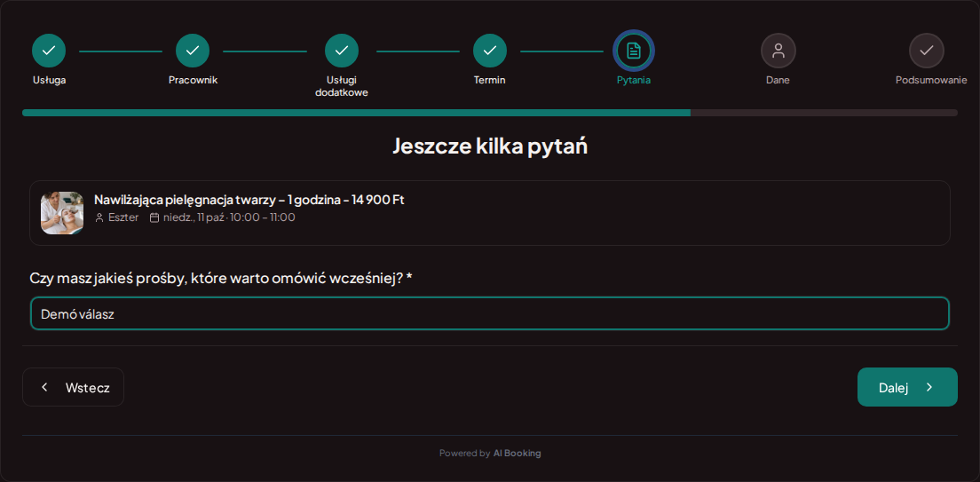Select the active Pytania document icon
Image resolution: width=980 pixels, height=482 pixels.
pyautogui.click(x=634, y=51)
